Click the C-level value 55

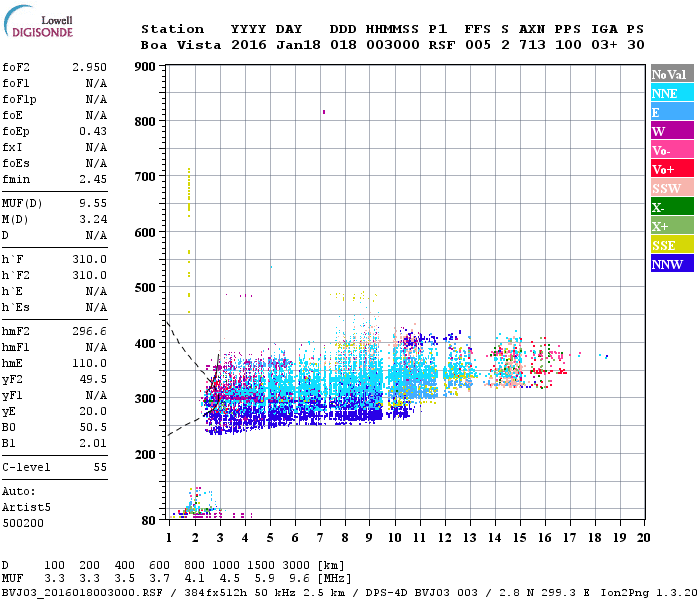pos(100,467)
